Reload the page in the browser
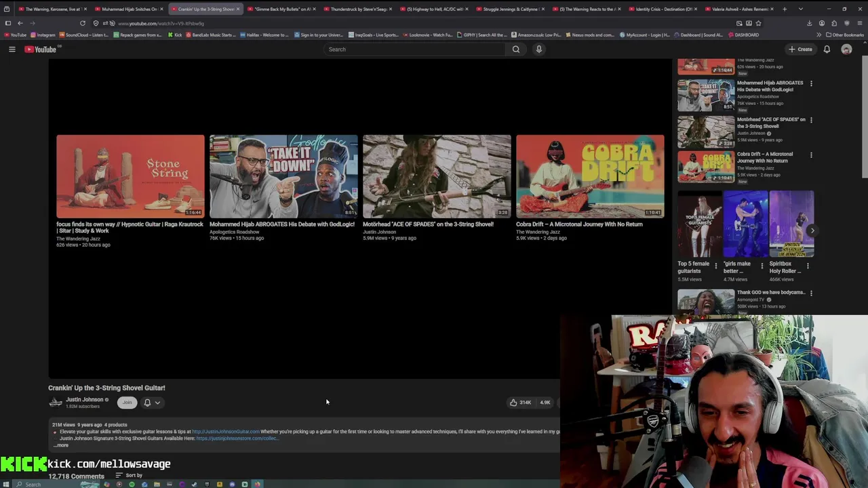This screenshot has height=488, width=868. pyautogui.click(x=83, y=23)
